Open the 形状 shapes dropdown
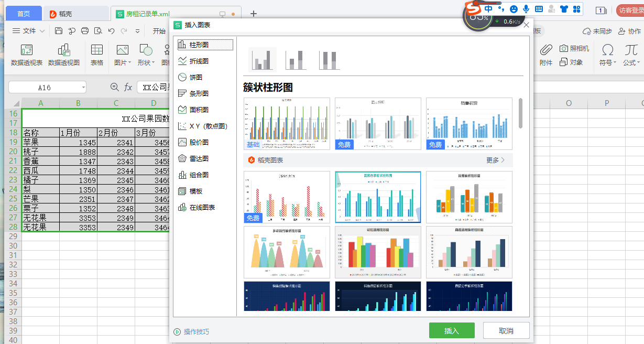 pos(146,56)
